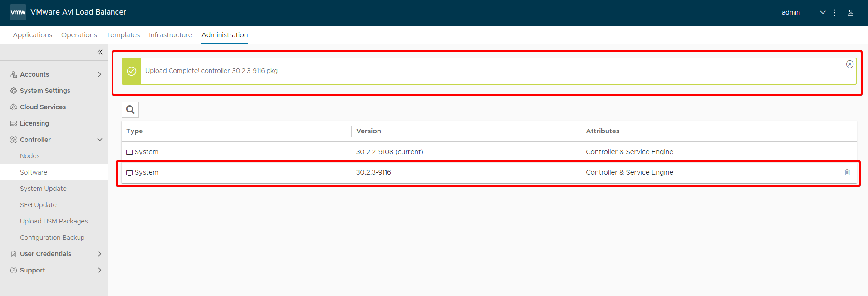
Task: Expand the Support section
Action: coord(100,270)
